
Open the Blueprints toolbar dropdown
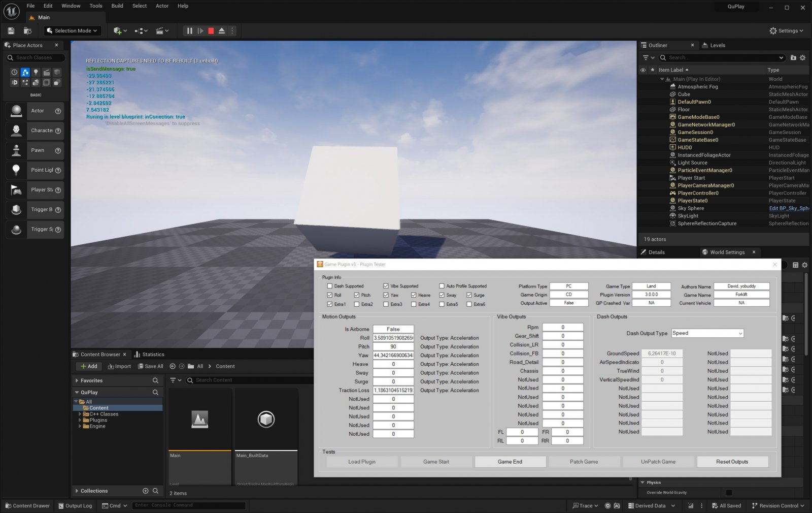coord(141,31)
